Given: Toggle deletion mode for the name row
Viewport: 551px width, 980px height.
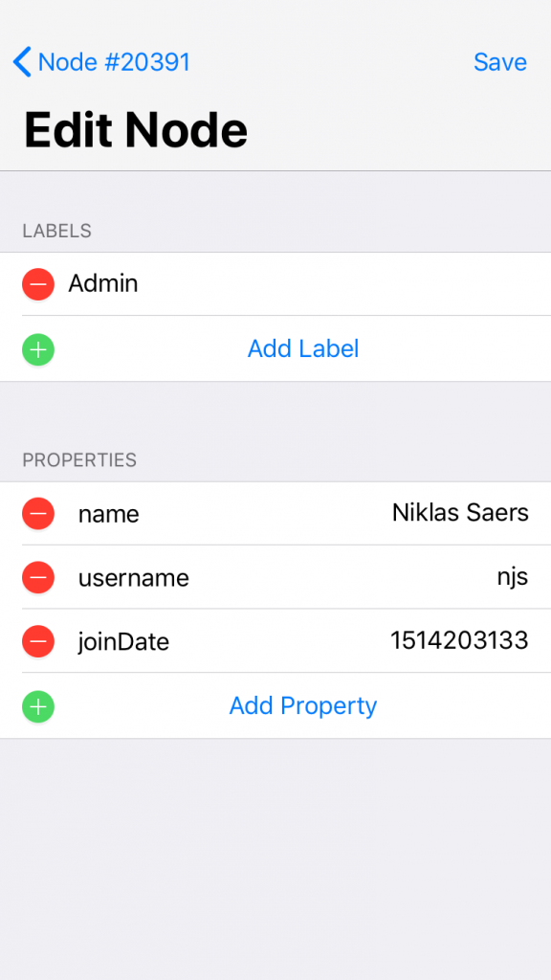Looking at the screenshot, I should click(x=38, y=514).
